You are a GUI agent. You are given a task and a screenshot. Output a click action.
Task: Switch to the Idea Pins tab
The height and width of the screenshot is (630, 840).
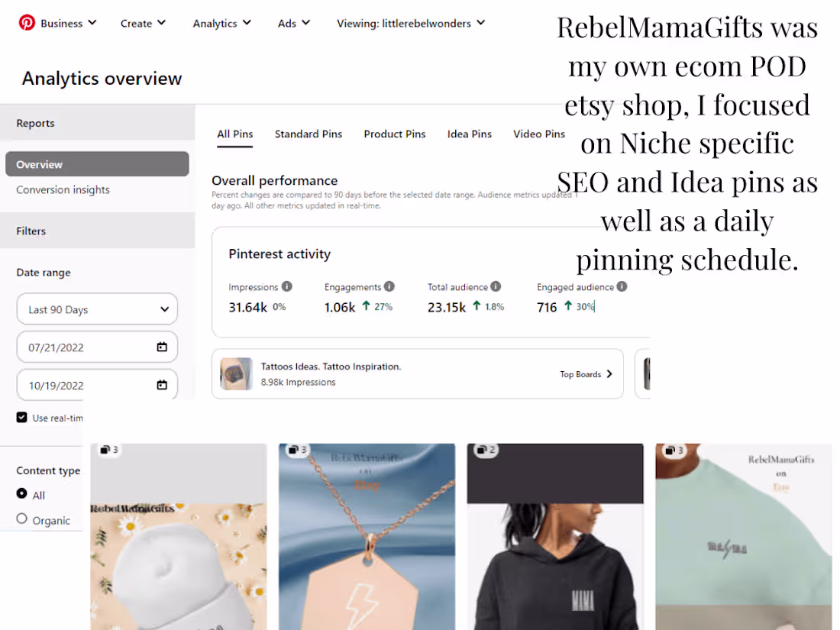click(x=469, y=134)
